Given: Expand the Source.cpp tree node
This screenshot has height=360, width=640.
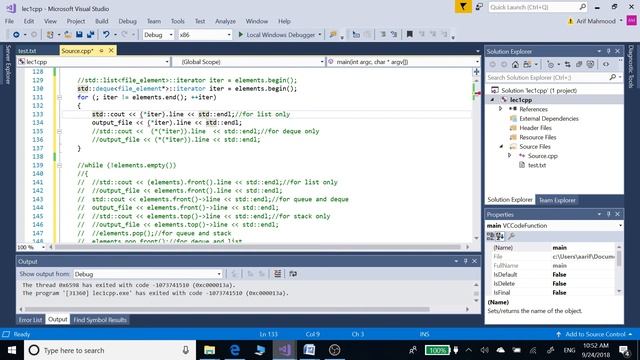Looking at the screenshot, I should click(509, 156).
